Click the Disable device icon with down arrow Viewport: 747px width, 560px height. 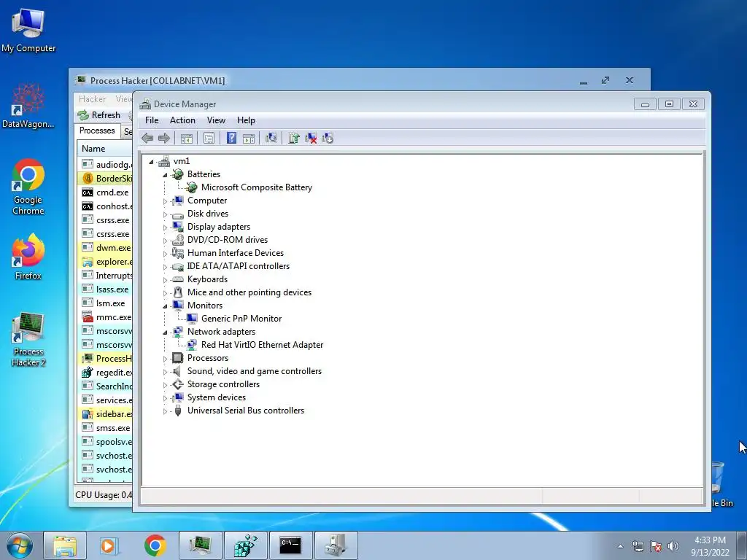[328, 138]
